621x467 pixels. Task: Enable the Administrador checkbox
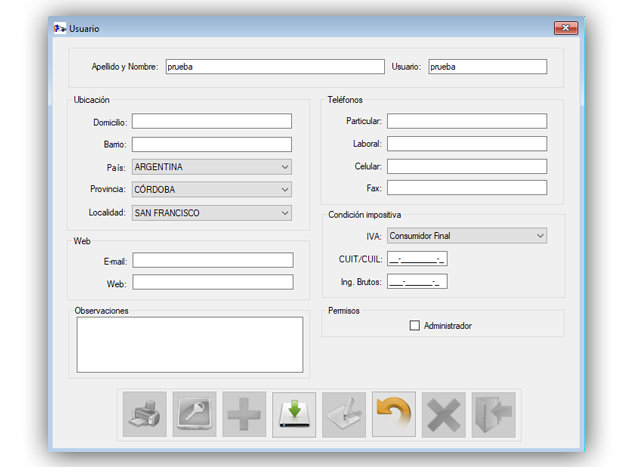414,326
